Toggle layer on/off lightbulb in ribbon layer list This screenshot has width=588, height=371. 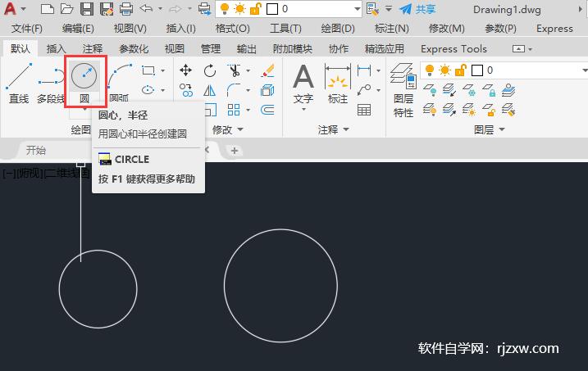tap(430, 70)
